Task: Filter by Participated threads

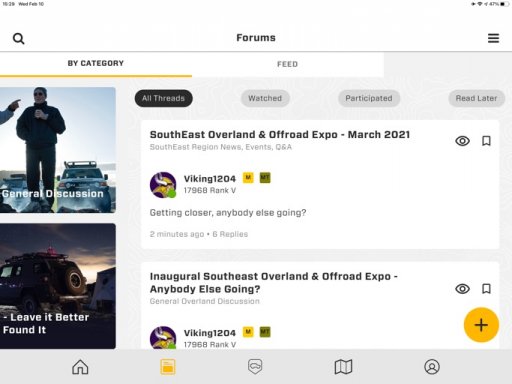Action: click(369, 98)
